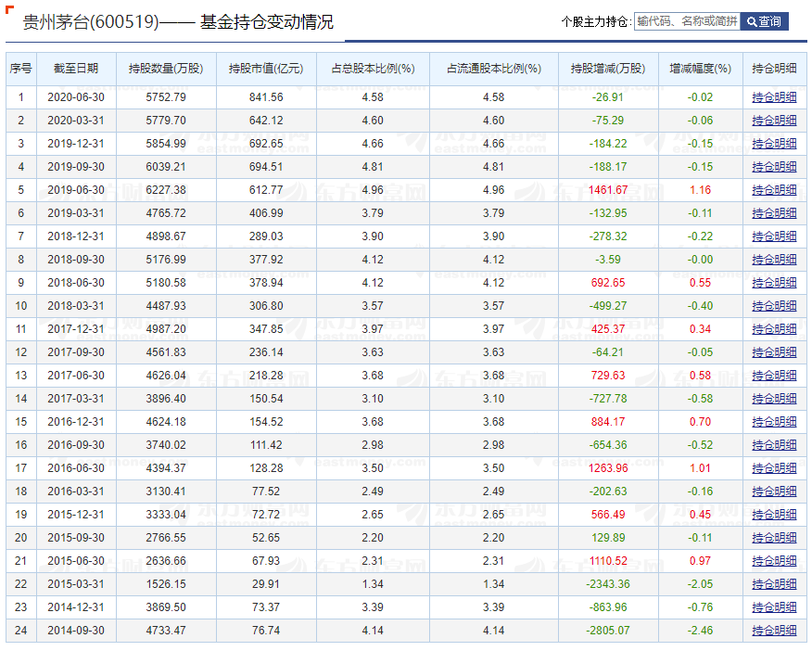The height and width of the screenshot is (651, 812).
Task: Open 持仓明细 for 2017-06-30
Action: (x=774, y=376)
